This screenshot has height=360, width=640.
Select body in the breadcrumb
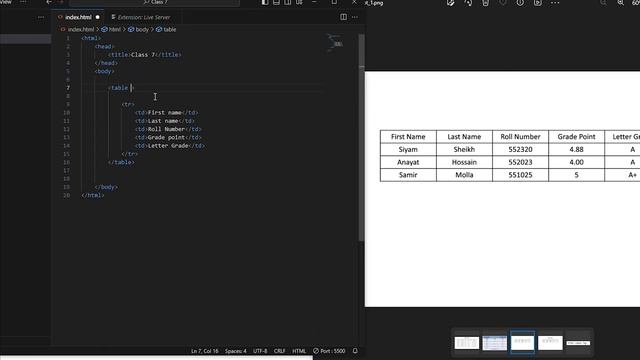coord(142,29)
